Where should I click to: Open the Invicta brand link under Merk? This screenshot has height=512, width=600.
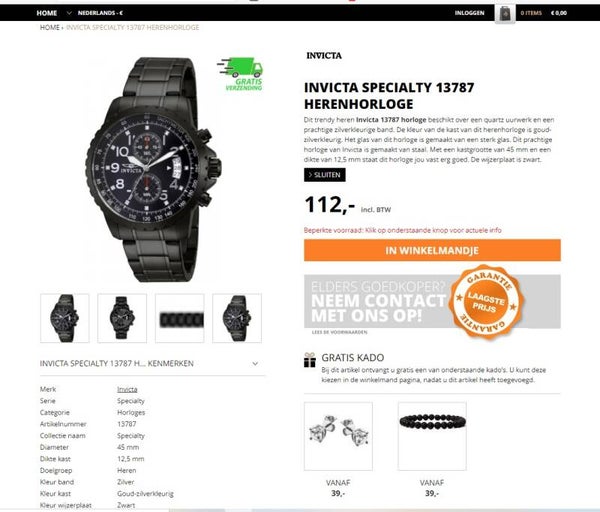(127, 390)
